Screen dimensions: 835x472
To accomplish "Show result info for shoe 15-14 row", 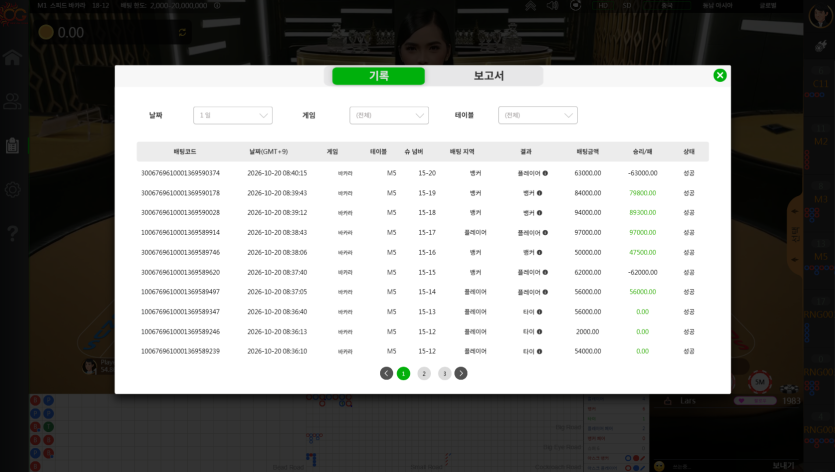I will [545, 292].
